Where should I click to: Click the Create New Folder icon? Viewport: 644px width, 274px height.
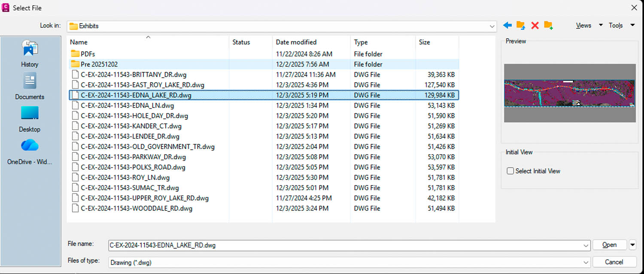point(548,26)
